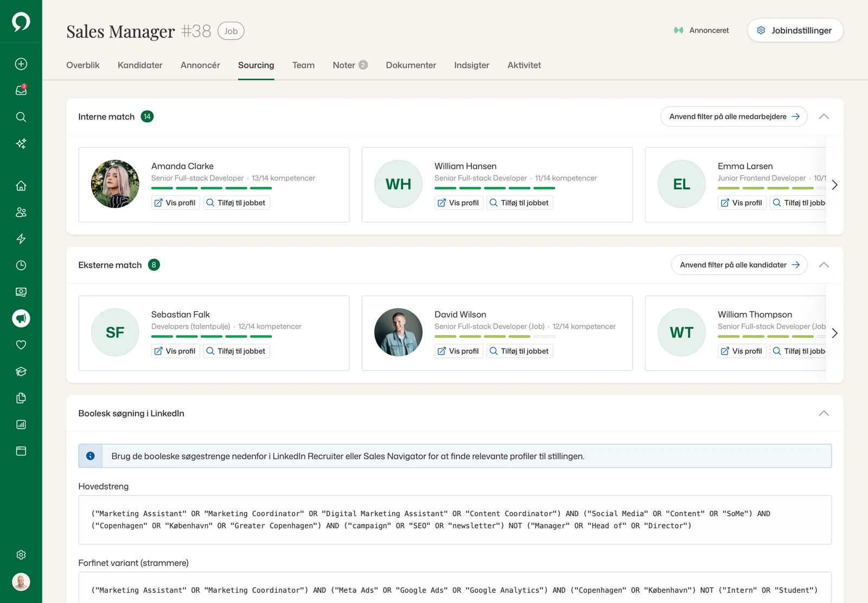Click the heart icon in sidebar

tap(21, 345)
